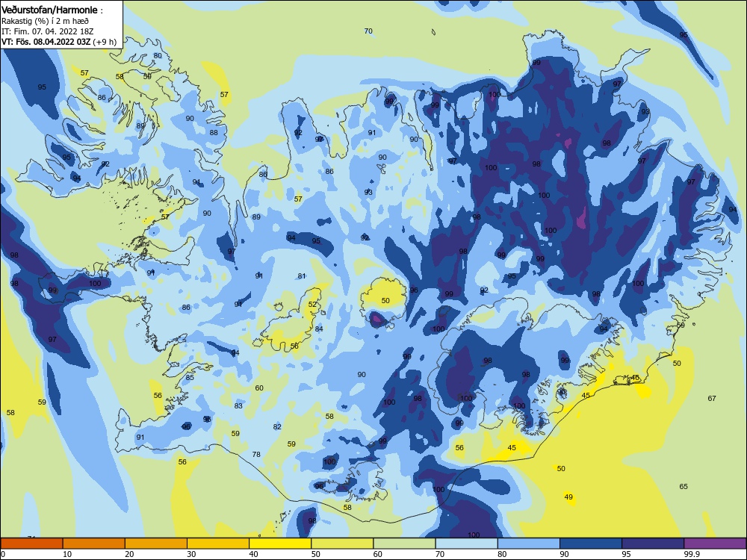Click the '78' humidity value on the map
This screenshot has width=747, height=560.
coord(256,455)
